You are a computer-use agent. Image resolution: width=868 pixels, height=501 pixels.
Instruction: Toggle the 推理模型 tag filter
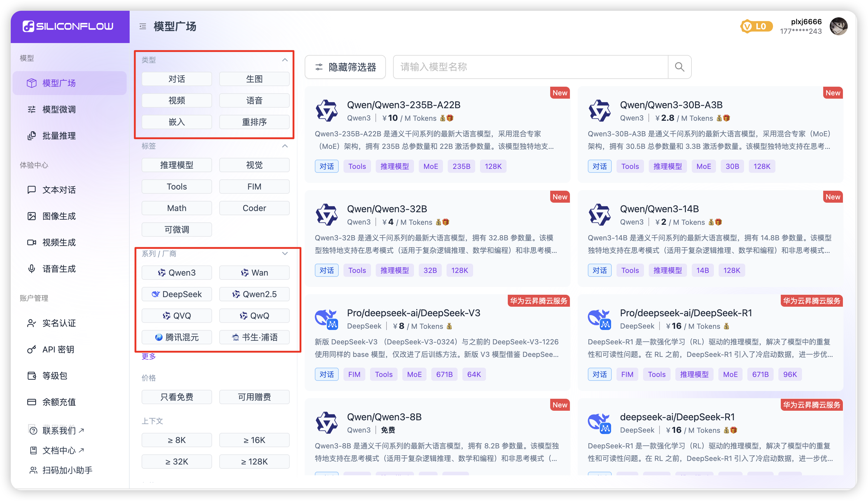[177, 165]
